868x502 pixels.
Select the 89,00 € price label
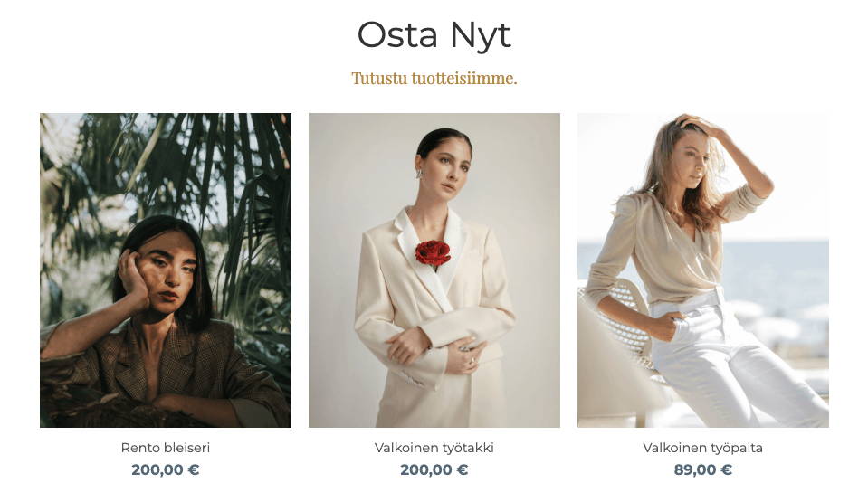point(703,469)
